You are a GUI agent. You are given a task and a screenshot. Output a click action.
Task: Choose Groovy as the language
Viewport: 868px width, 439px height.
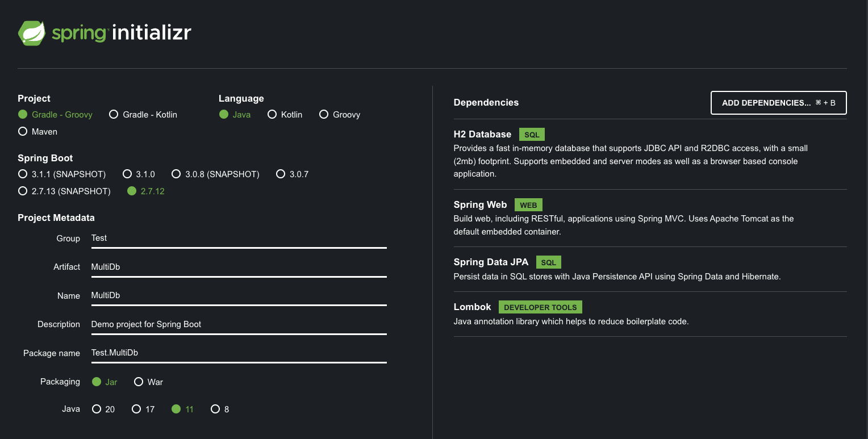click(340, 115)
